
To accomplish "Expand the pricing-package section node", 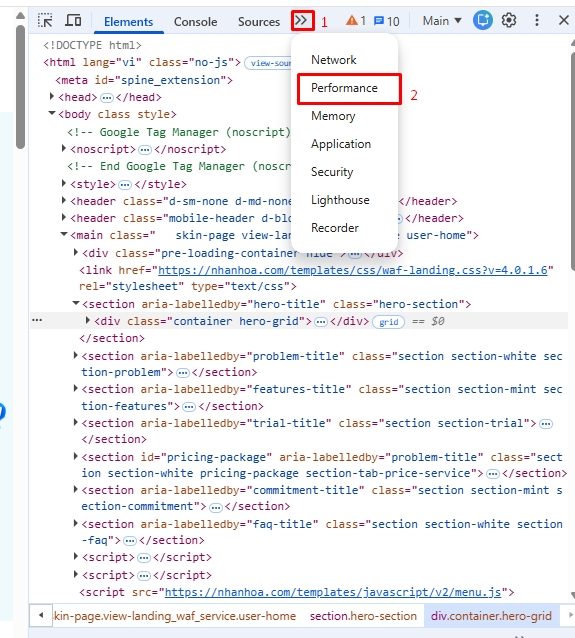I will [x=76, y=456].
